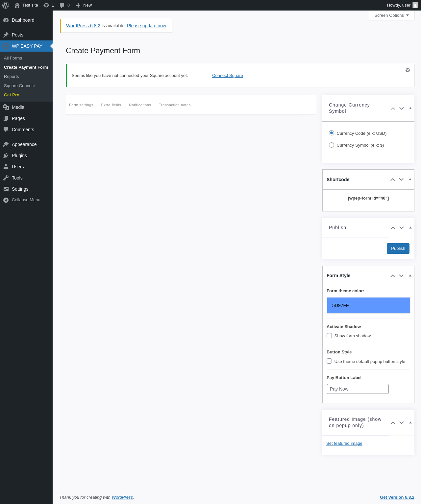Click the WP EASY PAY menu icon

6,46
